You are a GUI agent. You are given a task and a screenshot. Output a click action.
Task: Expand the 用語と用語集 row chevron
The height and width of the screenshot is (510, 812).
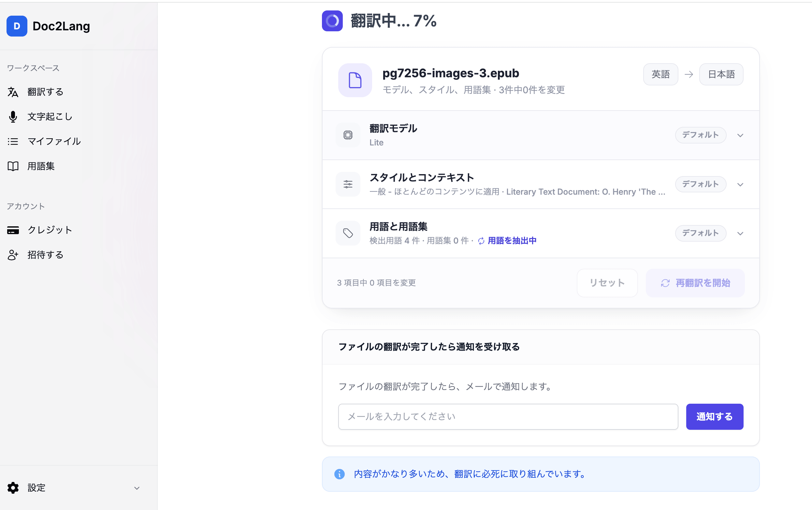[x=740, y=233]
